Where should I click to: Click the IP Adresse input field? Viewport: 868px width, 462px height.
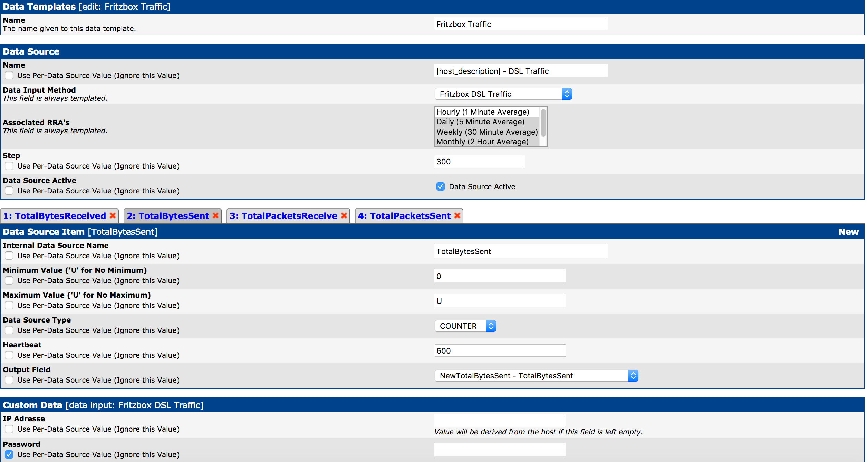(x=500, y=421)
